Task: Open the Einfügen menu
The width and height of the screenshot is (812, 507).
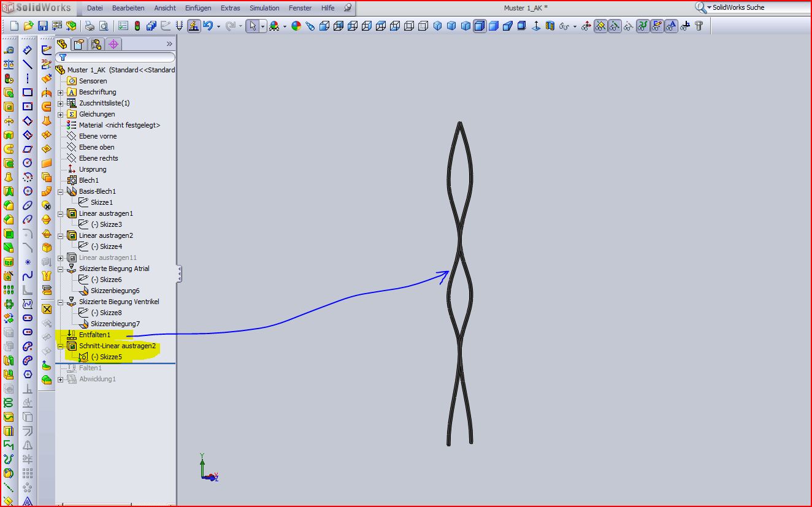Action: coord(198,8)
